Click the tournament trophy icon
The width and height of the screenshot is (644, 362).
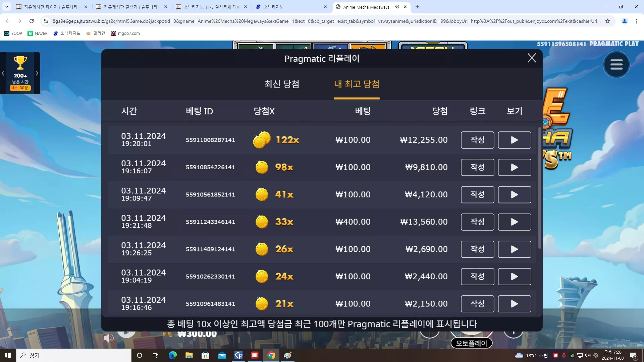[x=20, y=63]
